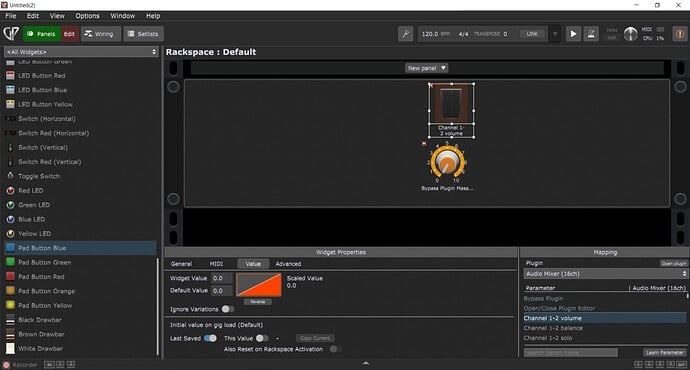Click the brown drawbar panel widget
The height and width of the screenshot is (370, 690).
[451, 103]
